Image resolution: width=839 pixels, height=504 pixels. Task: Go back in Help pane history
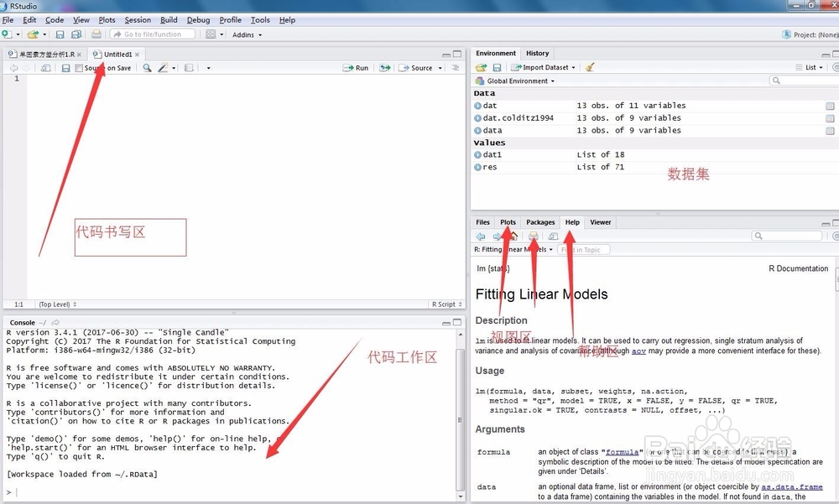click(x=481, y=236)
